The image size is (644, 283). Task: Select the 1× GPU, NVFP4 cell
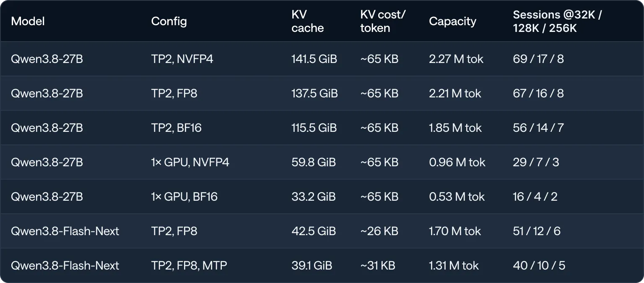(190, 162)
